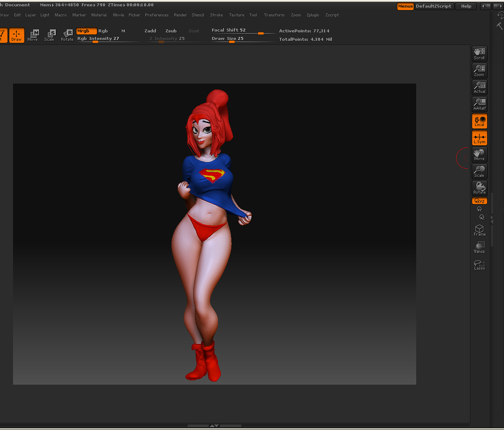Toggle the Rgb color-only mode

pos(103,31)
